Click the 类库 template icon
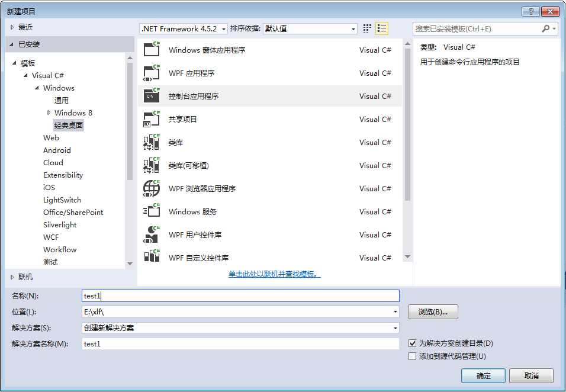Image resolution: width=566 pixels, height=392 pixels. [152, 142]
